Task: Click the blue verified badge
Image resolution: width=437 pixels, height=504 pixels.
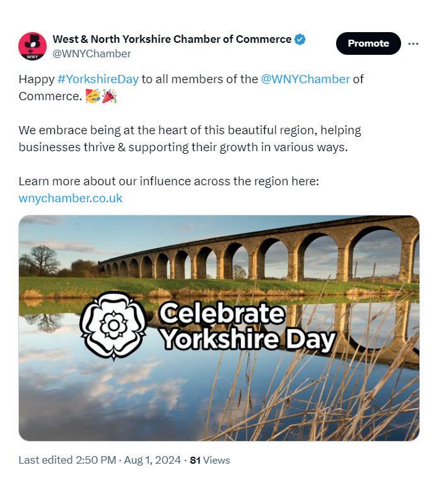Action: coord(301,40)
